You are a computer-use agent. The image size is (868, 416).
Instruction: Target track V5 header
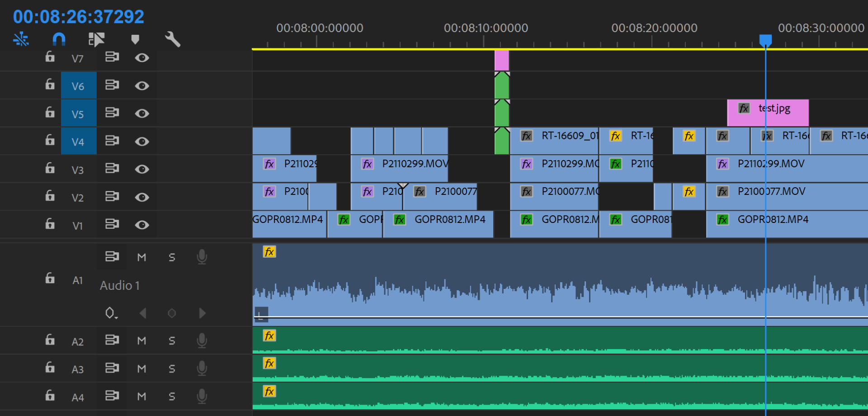click(79, 113)
